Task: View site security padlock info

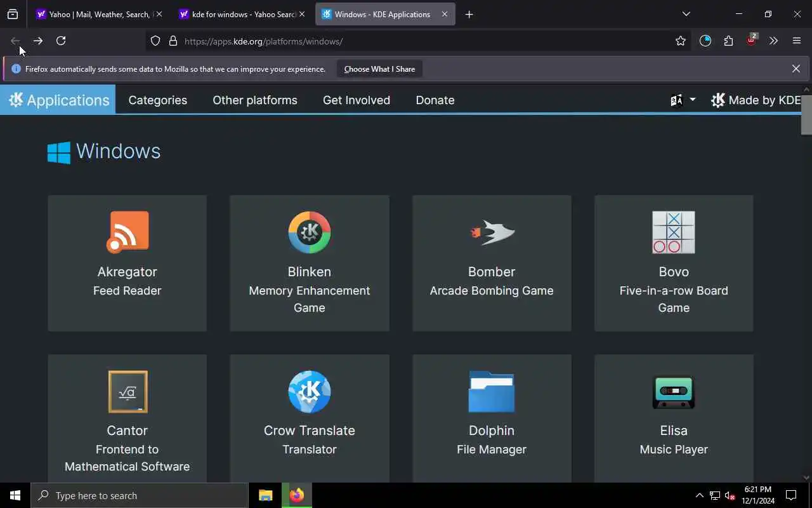Action: click(x=173, y=41)
